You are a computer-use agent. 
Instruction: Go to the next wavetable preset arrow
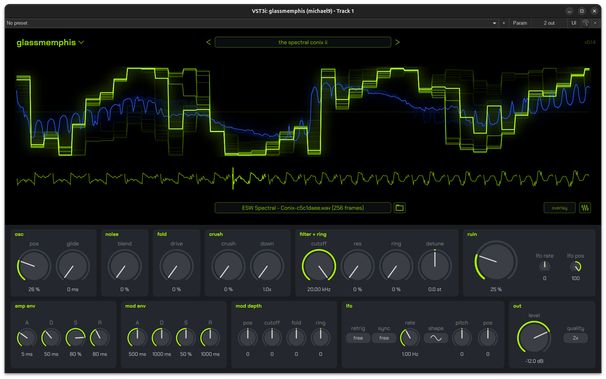click(x=397, y=42)
